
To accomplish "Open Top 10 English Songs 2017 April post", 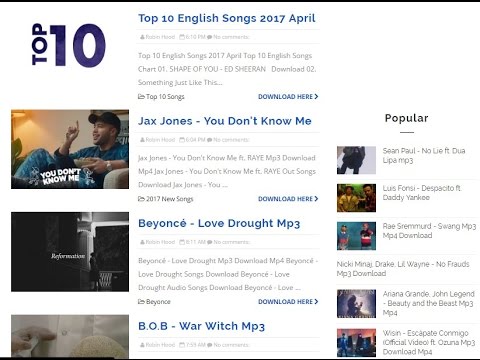I will pyautogui.click(x=227, y=18).
